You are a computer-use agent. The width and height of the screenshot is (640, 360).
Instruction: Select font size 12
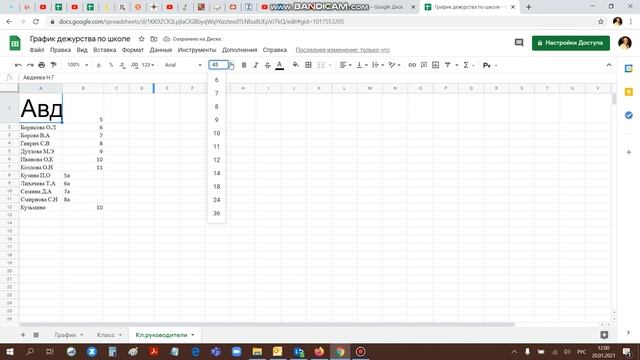tap(216, 160)
